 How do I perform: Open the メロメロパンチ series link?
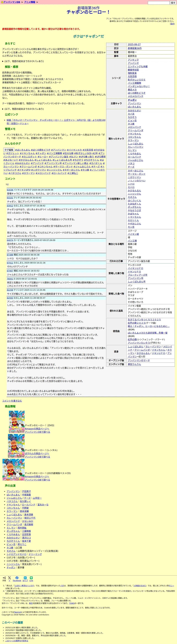[136, 96]
